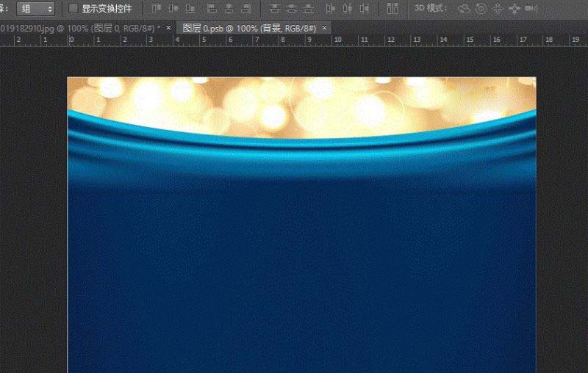588x373 pixels.
Task: Click the distribute right edges icon
Action: (365, 8)
